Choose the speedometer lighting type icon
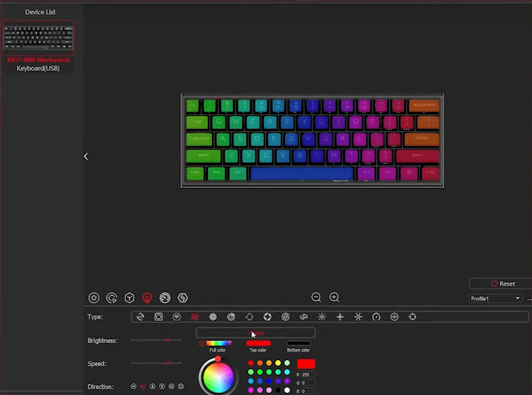532x395 pixels. [x=377, y=317]
